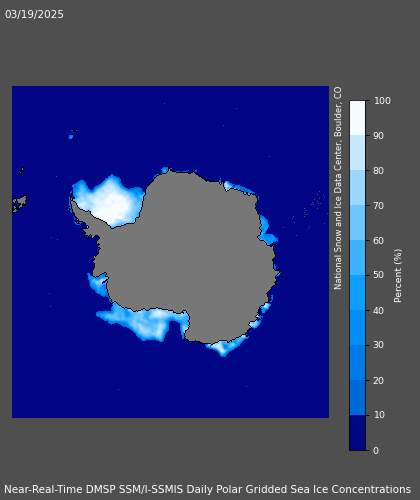Click the 50 tick label on colorbar
Image resolution: width=420 pixels, height=500 pixels.
click(379, 275)
